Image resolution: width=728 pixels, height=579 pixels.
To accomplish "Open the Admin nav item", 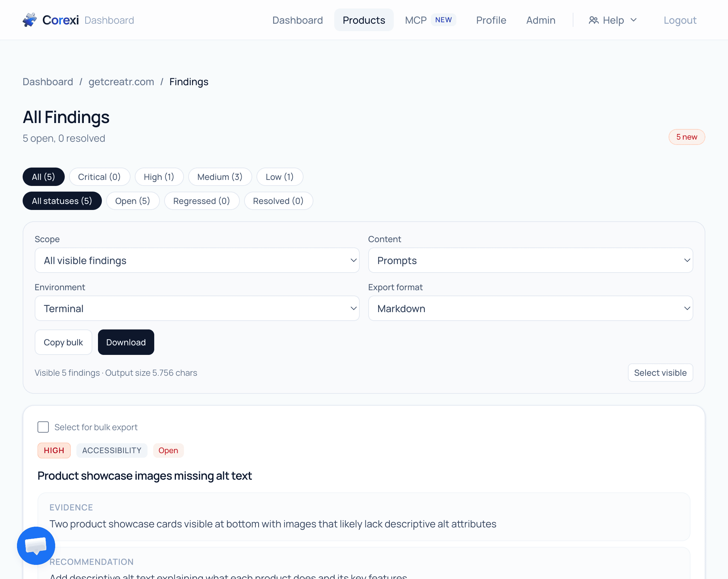I will (541, 20).
